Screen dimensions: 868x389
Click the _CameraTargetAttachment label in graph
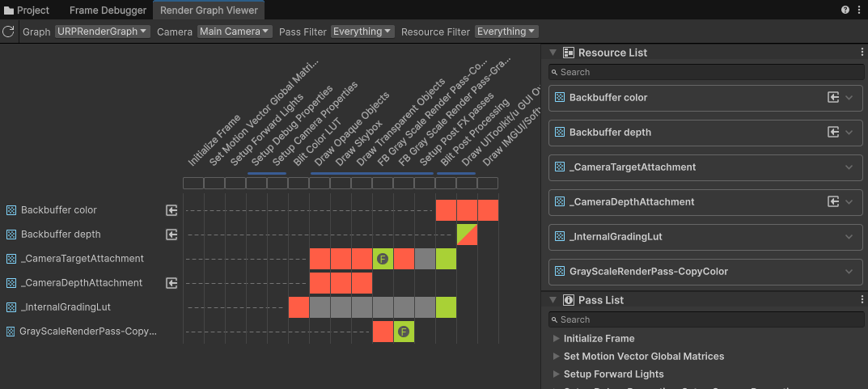[x=82, y=259]
